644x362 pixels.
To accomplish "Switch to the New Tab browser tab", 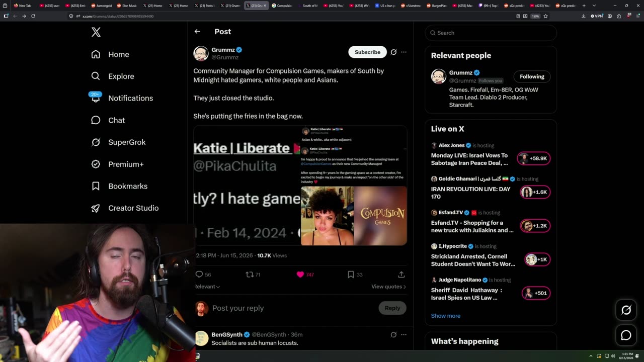I will pos(23,6).
